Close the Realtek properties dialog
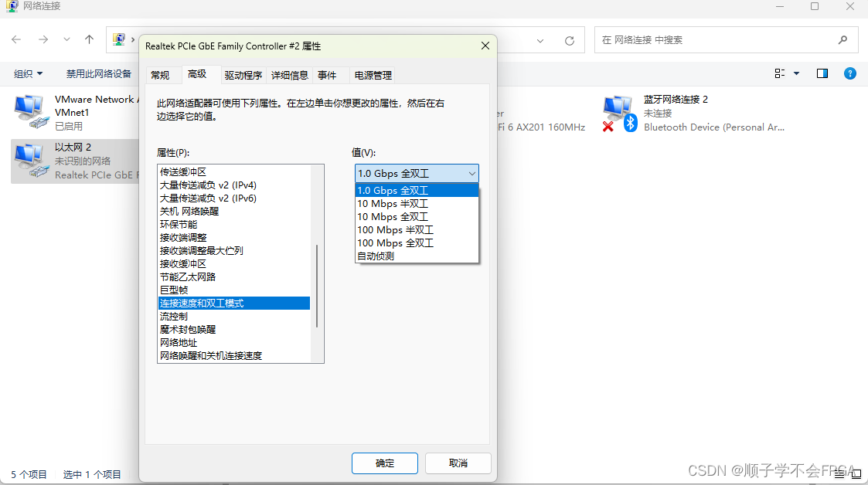The height and width of the screenshot is (485, 868). pyautogui.click(x=485, y=46)
